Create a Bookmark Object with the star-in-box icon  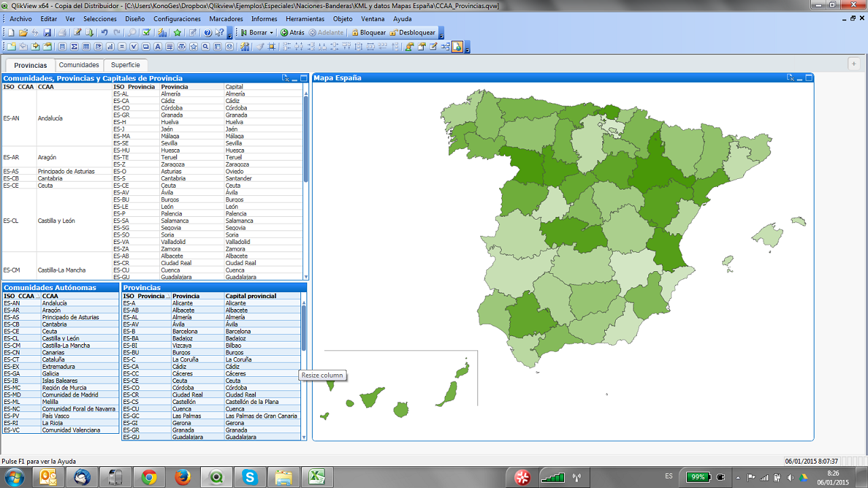click(193, 47)
